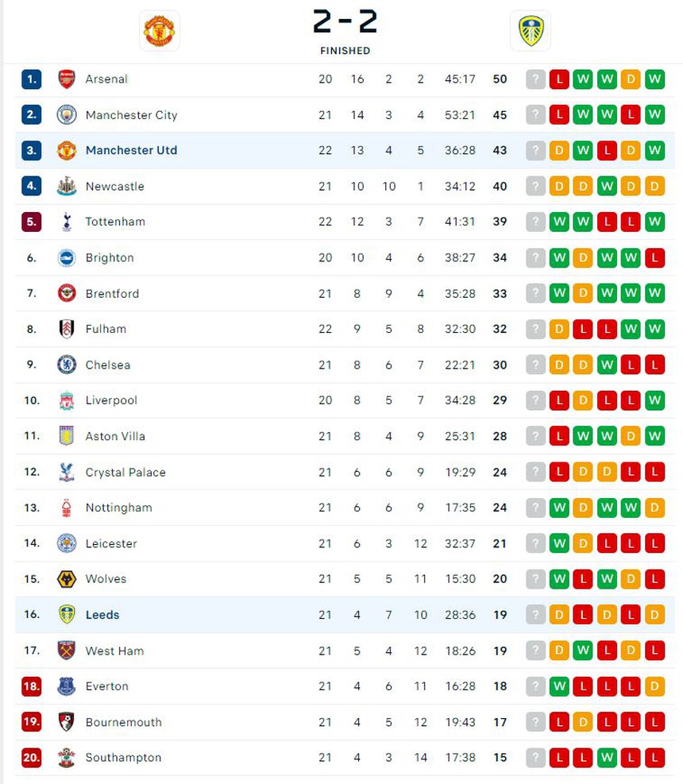Viewport: 683px width, 784px height.
Task: Open the Tottenham crest icon
Action: pyautogui.click(x=67, y=222)
